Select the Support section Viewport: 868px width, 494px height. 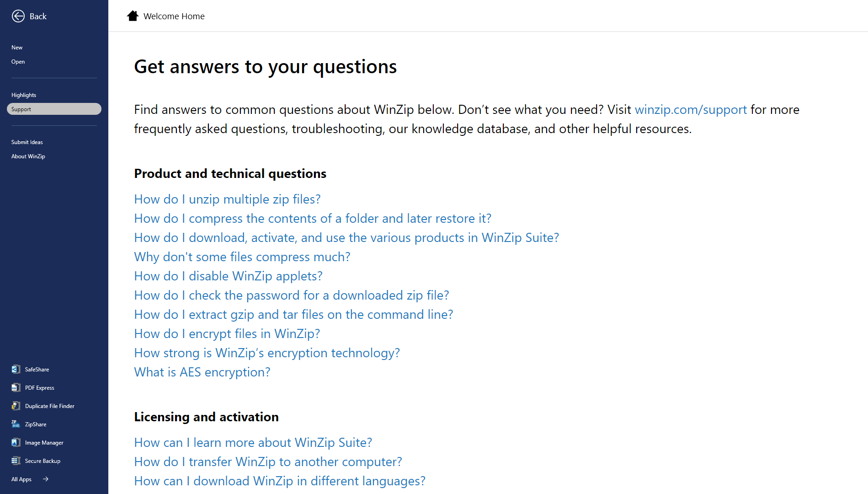pyautogui.click(x=21, y=109)
